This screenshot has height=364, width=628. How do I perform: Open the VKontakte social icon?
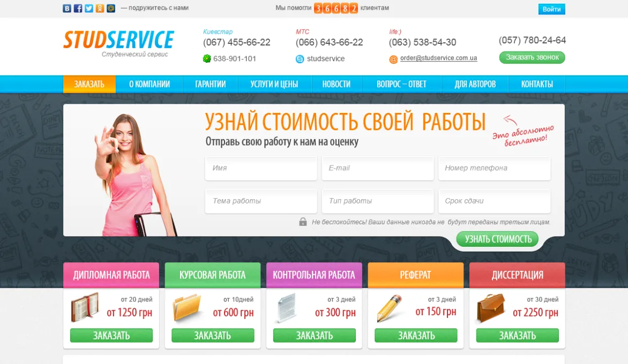(67, 8)
